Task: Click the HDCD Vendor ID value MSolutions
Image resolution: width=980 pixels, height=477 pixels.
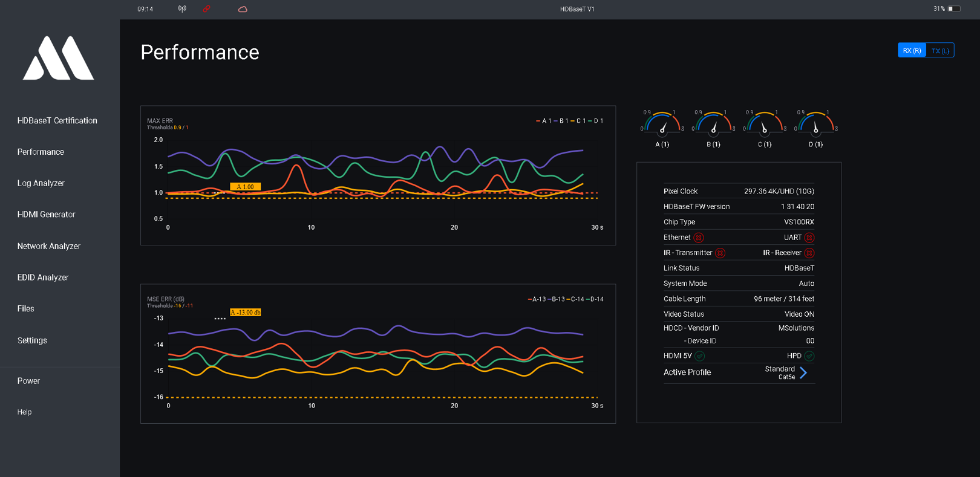Action: tap(796, 328)
